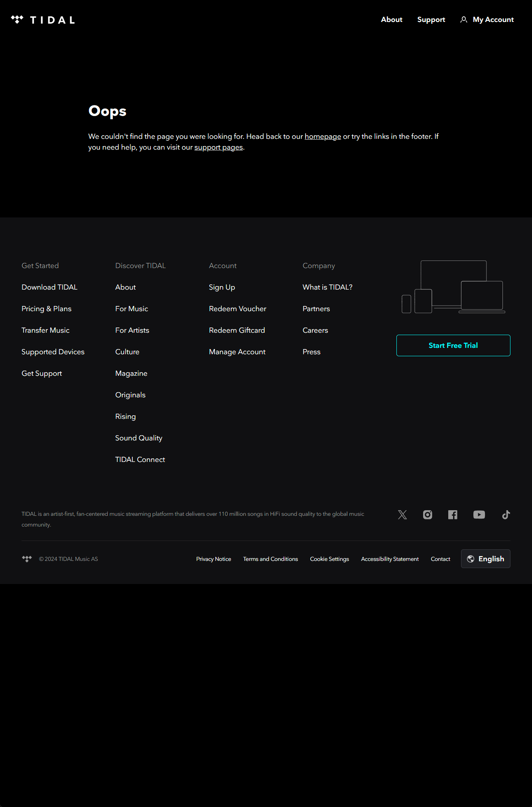The height and width of the screenshot is (807, 532).
Task: Click the TIDAL logo in the header
Action: 43,20
